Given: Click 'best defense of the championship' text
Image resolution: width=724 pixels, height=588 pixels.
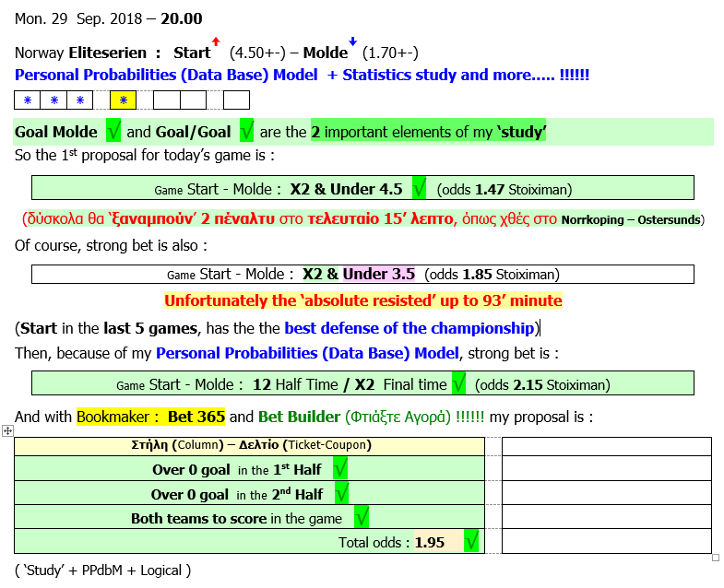Looking at the screenshot, I should (x=409, y=328).
